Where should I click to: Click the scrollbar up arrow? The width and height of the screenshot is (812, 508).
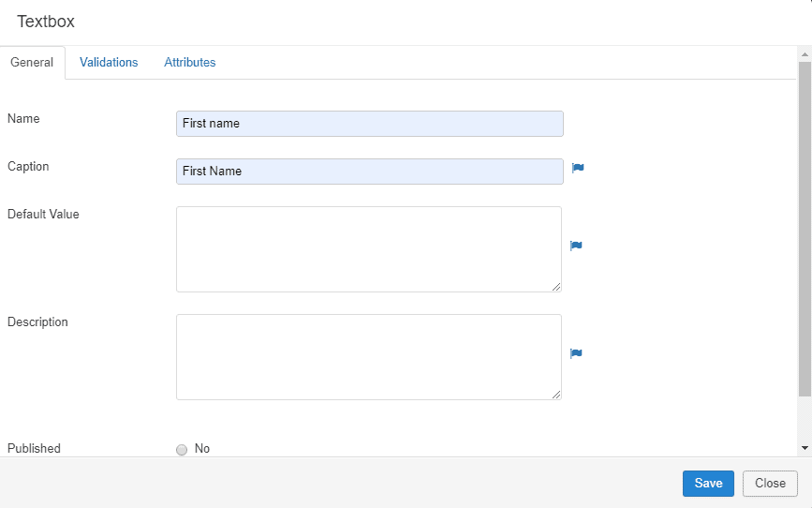[805, 54]
